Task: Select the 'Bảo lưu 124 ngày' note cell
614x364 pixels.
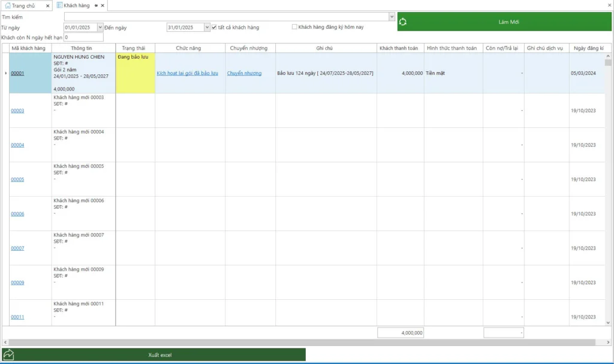Action: (x=326, y=73)
